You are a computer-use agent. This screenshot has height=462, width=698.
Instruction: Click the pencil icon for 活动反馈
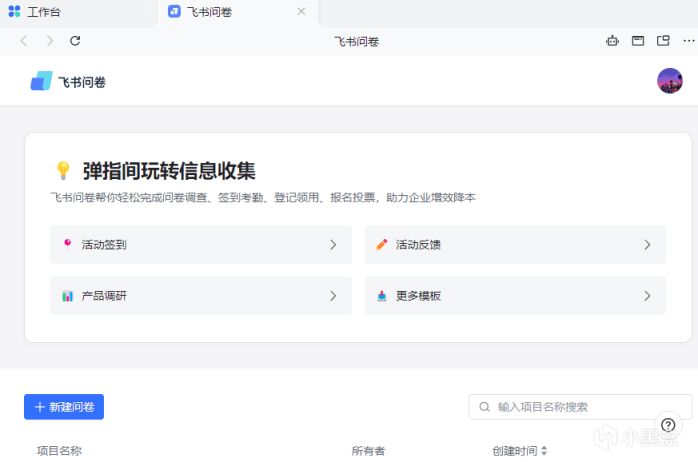(381, 244)
